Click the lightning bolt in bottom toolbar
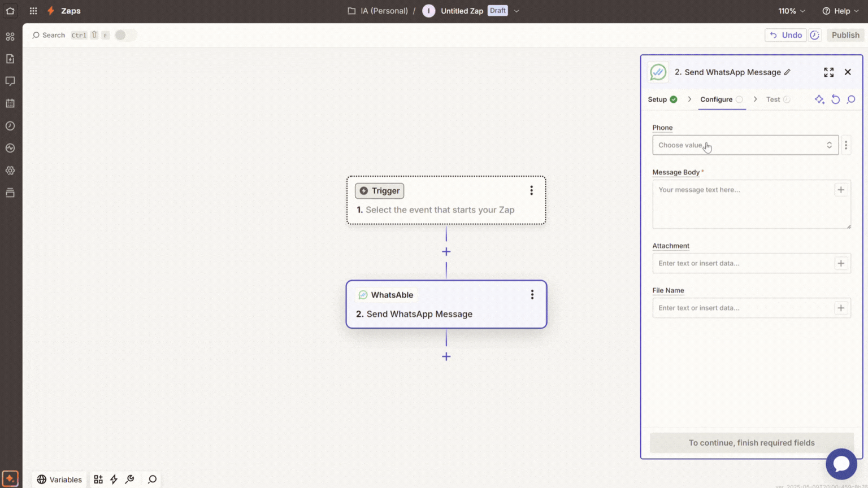Screen dimensions: 868x488 (x=114, y=480)
